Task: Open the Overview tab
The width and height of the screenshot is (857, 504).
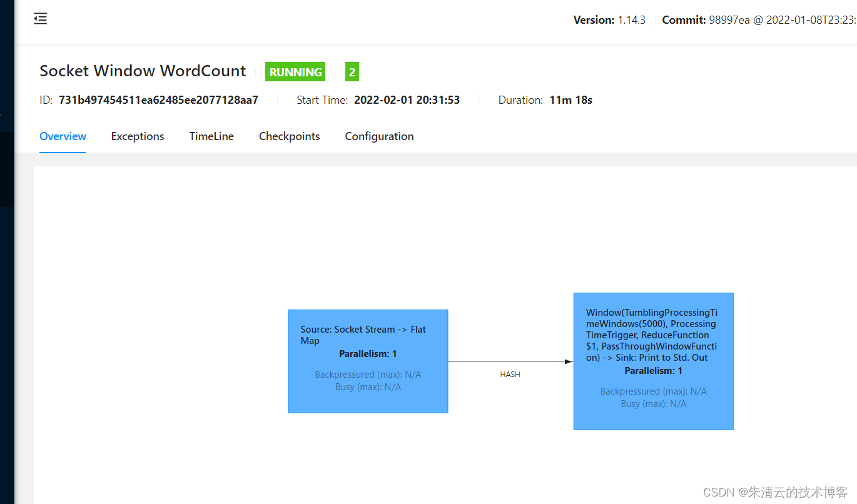Action: point(63,136)
